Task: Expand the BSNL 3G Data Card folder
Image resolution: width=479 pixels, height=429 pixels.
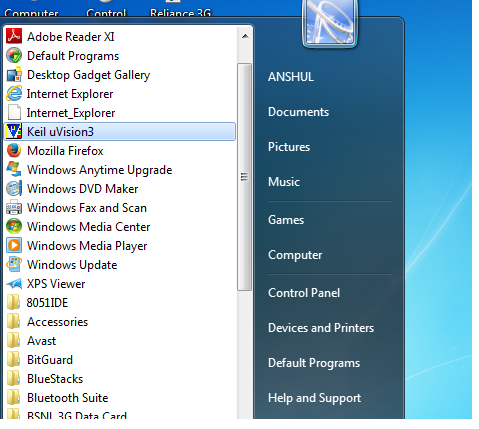Action: point(77,415)
